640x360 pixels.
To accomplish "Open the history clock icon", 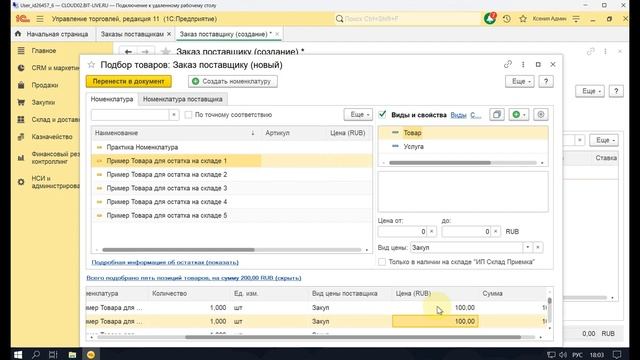I will 507,19.
